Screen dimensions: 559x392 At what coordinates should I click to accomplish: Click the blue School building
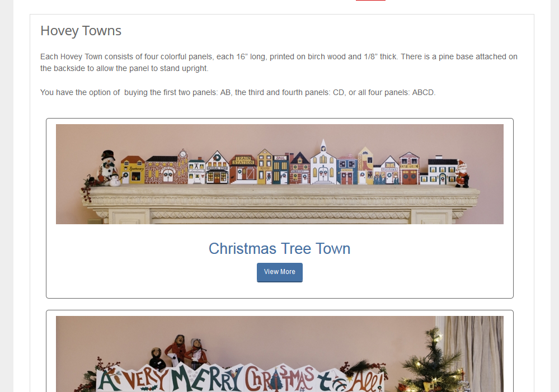click(347, 169)
